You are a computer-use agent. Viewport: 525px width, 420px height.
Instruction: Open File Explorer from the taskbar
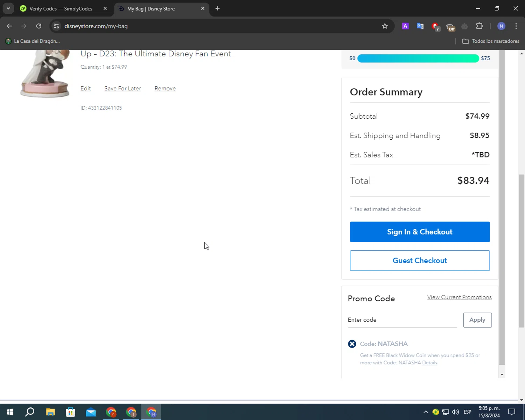click(x=50, y=412)
